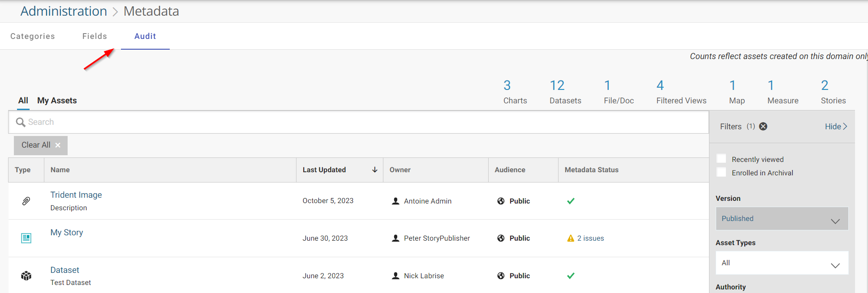Click the user icon beside Nick Labrise
The height and width of the screenshot is (293, 868).
tap(395, 276)
